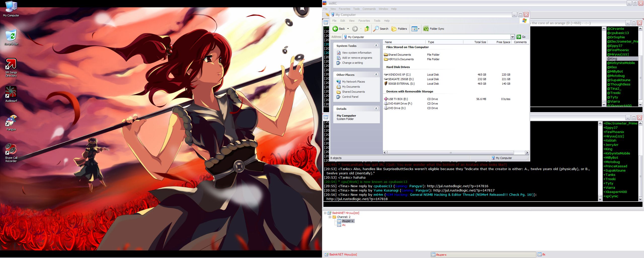Open the Commands menu in mIRC

pos(369,9)
